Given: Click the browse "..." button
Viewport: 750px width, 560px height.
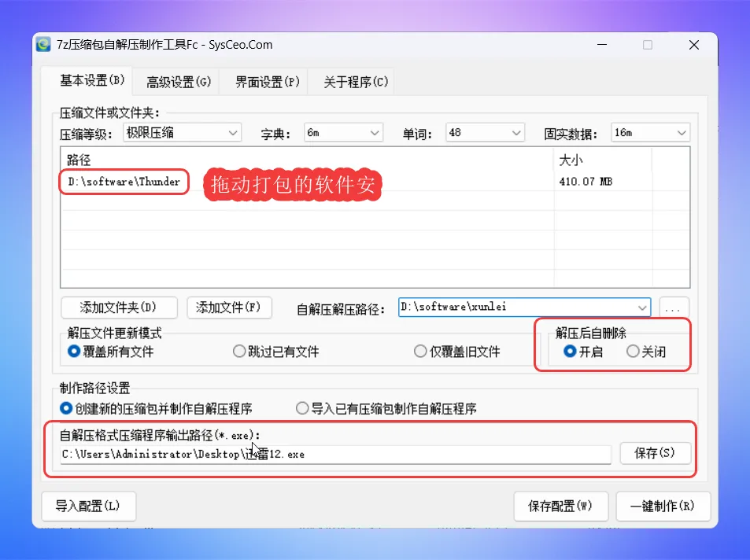Looking at the screenshot, I should [674, 308].
